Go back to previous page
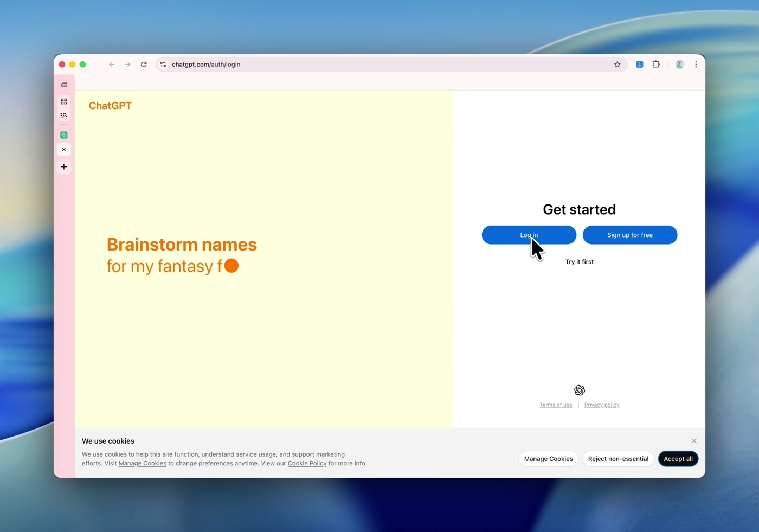 point(112,65)
